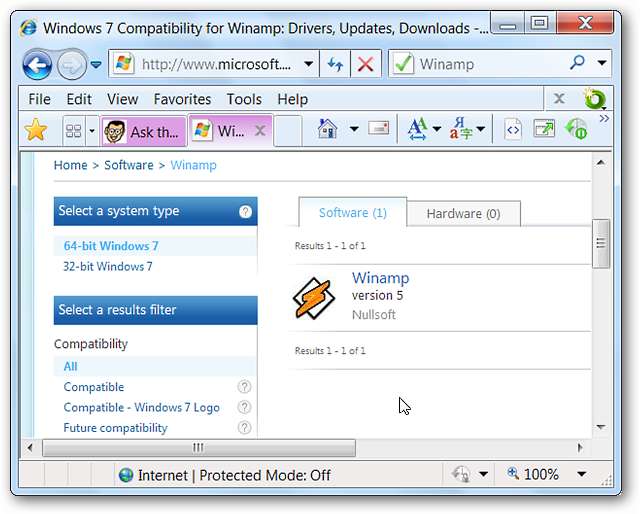Viewport: 640px width, 514px height.
Task: Open the Tools menu
Action: (x=244, y=99)
